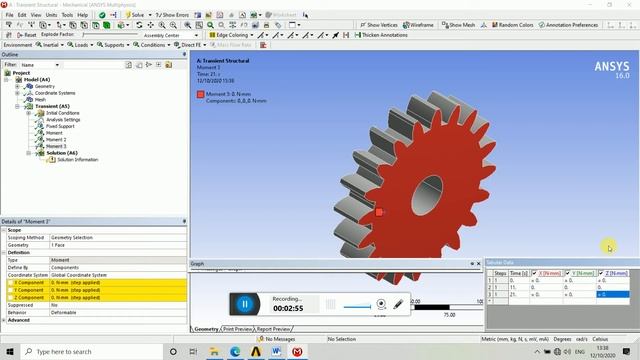Click the recorder webcam icon
Viewport: 640px width, 360px height.
click(x=381, y=304)
